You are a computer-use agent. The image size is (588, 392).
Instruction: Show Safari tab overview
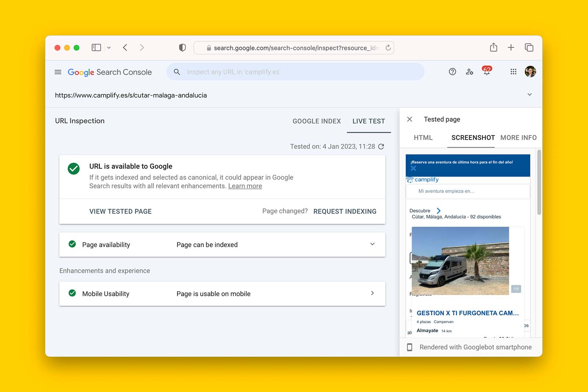pyautogui.click(x=529, y=47)
